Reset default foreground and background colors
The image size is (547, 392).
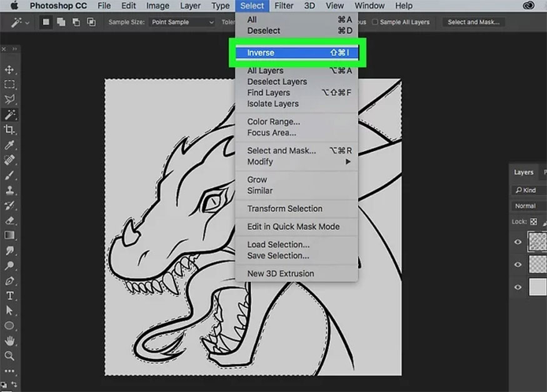[x=4, y=384]
